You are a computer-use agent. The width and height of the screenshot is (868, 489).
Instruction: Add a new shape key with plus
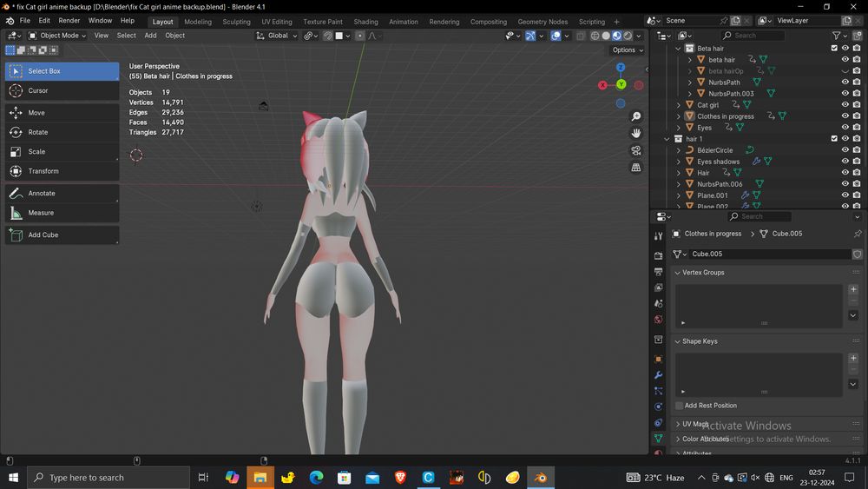(853, 358)
